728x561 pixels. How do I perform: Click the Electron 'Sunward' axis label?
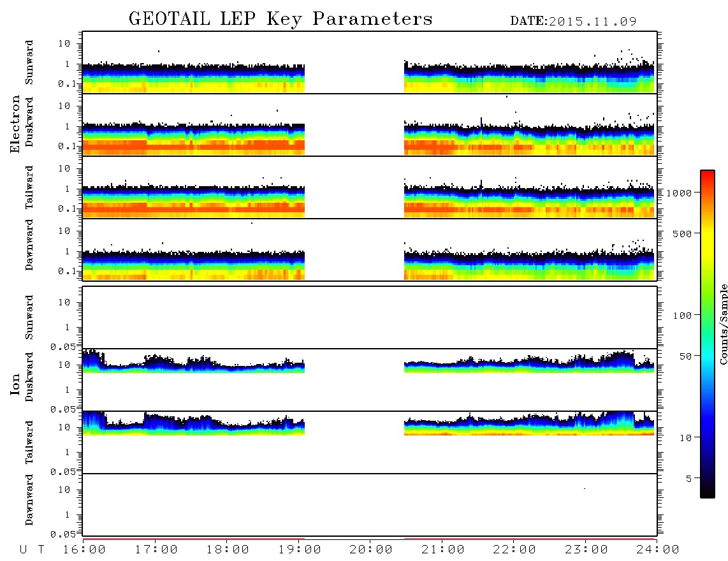29,62
